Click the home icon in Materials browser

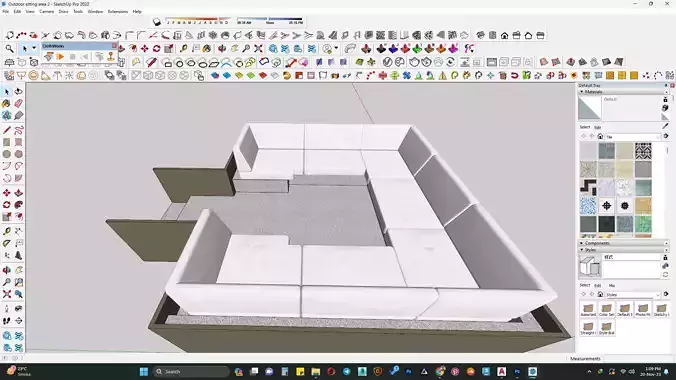600,136
